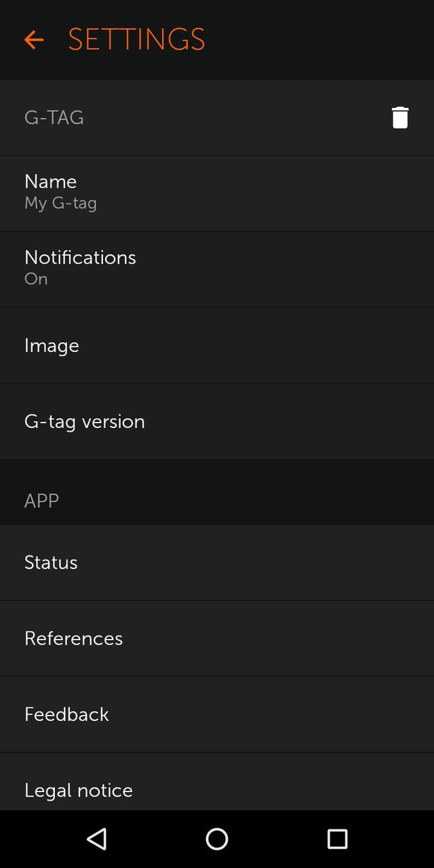Delete the G-tag using the trash icon

(400, 117)
